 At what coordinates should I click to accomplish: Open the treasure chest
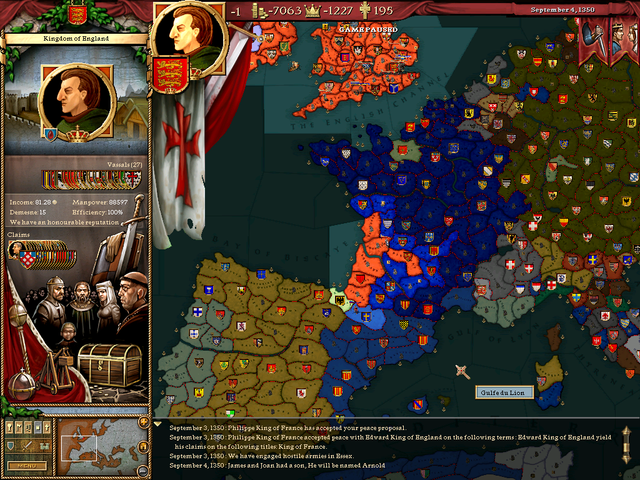[109, 364]
